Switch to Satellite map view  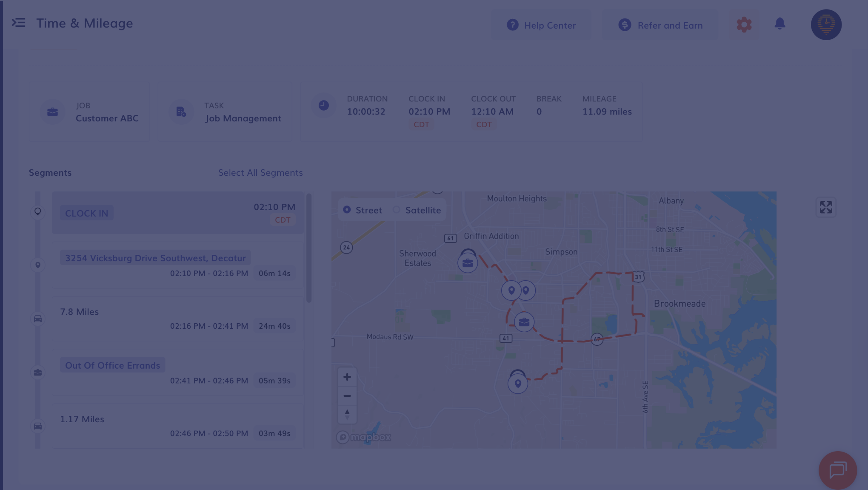tap(397, 210)
